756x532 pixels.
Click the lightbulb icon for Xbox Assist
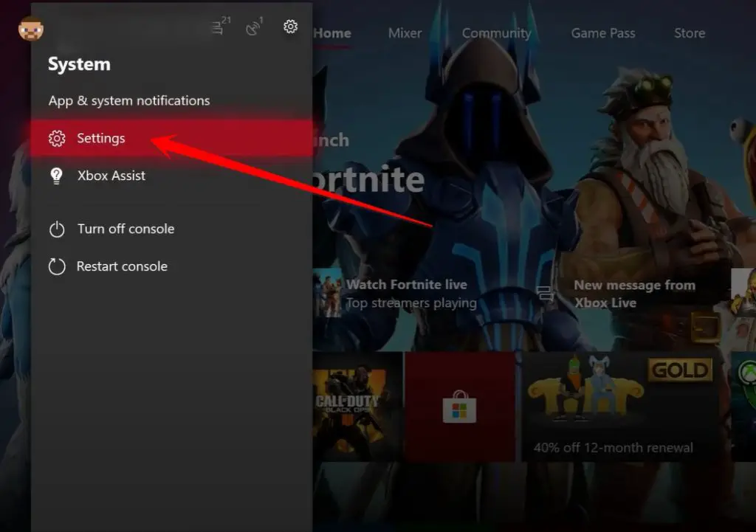coord(56,176)
